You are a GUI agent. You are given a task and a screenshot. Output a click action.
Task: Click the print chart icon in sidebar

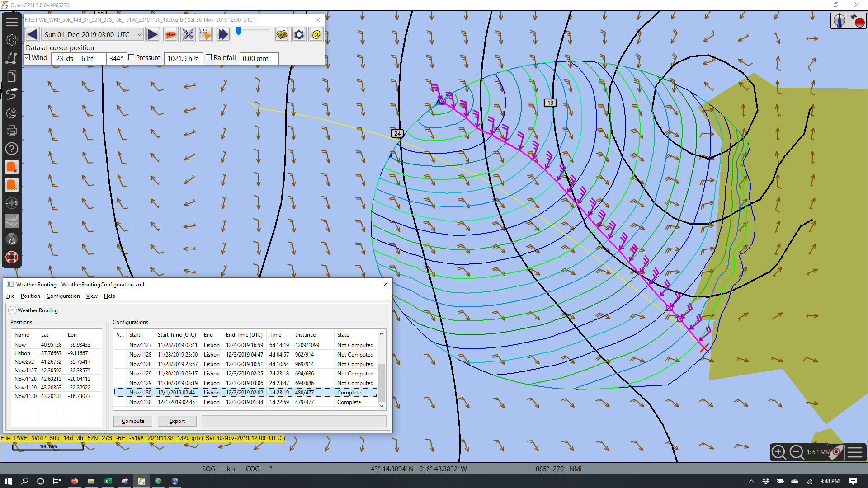tap(12, 131)
